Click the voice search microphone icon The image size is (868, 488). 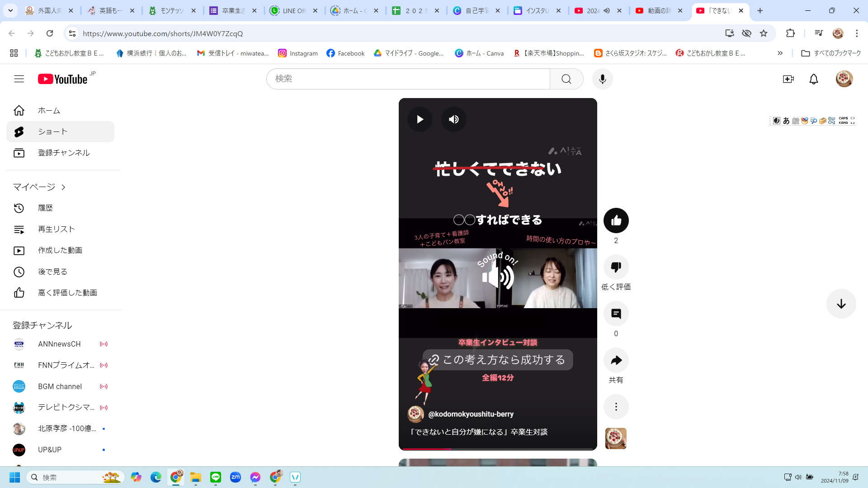pos(602,79)
